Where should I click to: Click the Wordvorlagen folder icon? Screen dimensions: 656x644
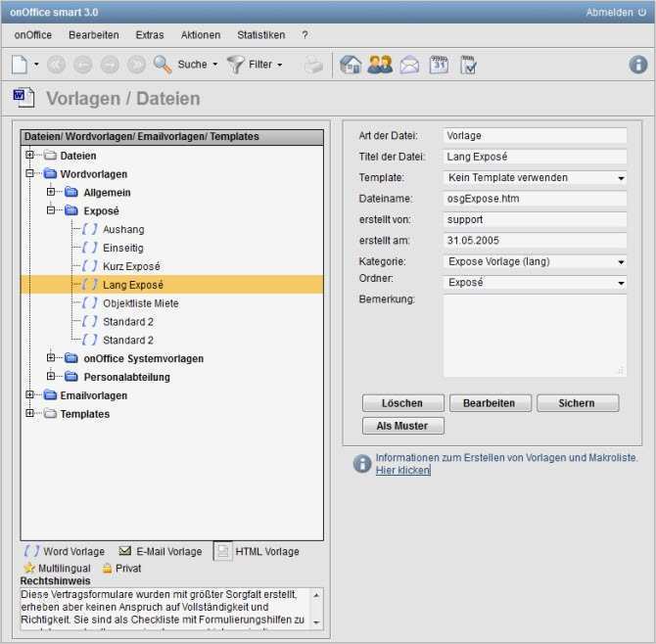[x=50, y=173]
